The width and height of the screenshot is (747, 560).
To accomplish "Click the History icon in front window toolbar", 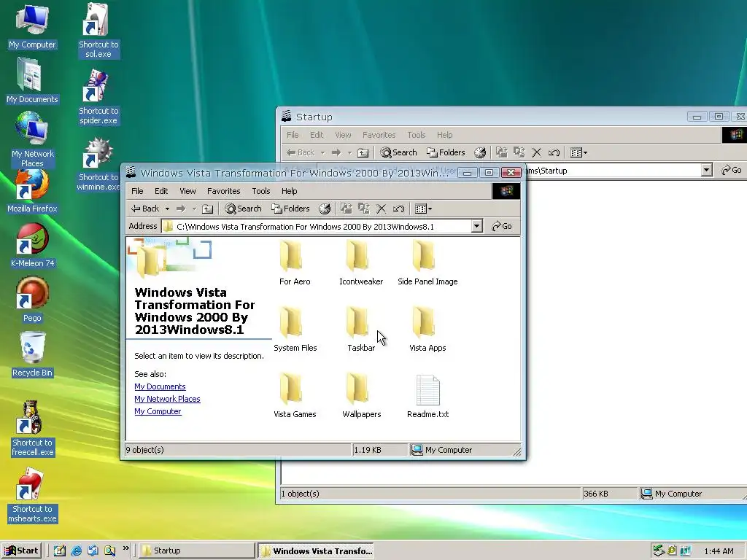I will pyautogui.click(x=325, y=209).
